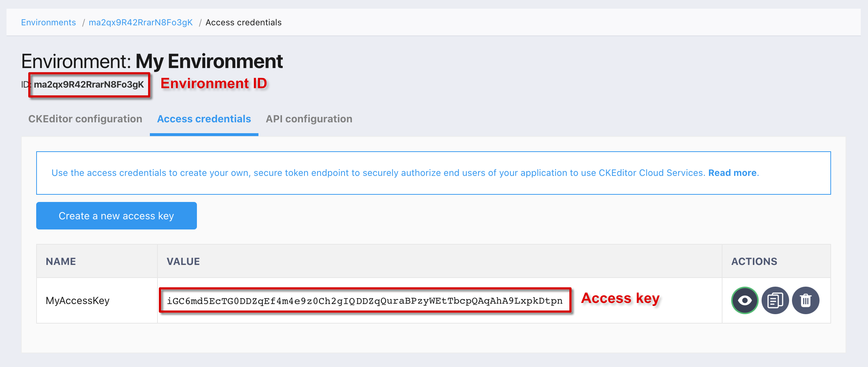Toggle access key visibility with eye icon
The height and width of the screenshot is (367, 868).
click(745, 300)
